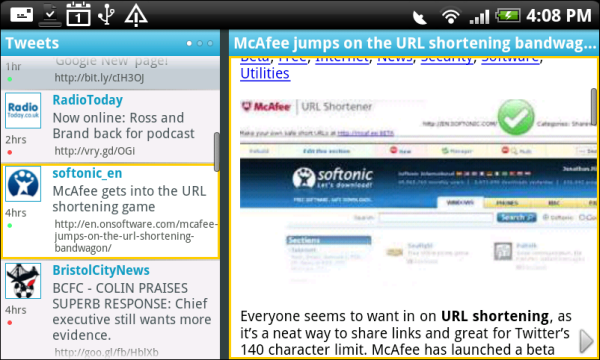
Task: Select the third page indicator dot in Tweets header
Action: click(210, 43)
